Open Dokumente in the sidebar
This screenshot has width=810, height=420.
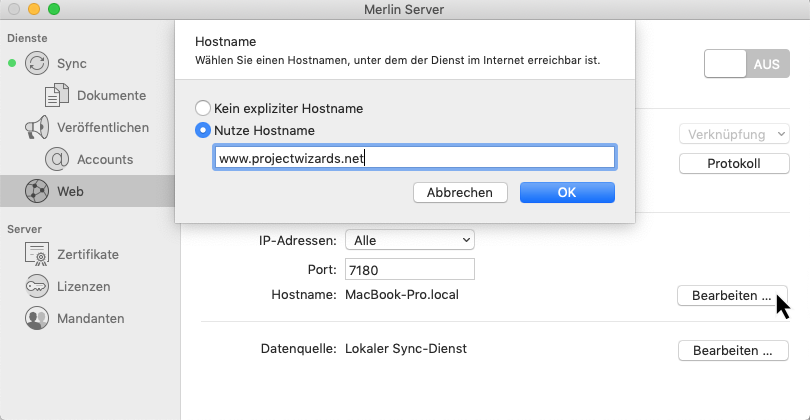(x=112, y=96)
